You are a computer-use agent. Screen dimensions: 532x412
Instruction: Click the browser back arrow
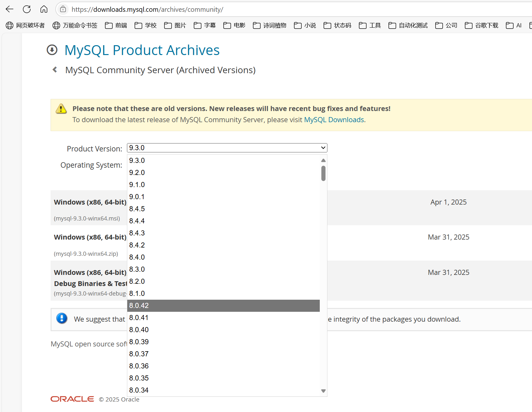coord(10,9)
